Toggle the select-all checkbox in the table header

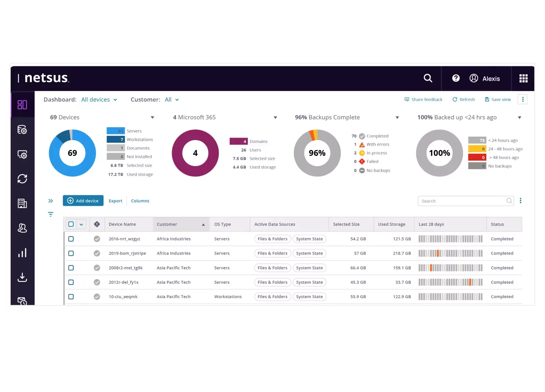[71, 224]
